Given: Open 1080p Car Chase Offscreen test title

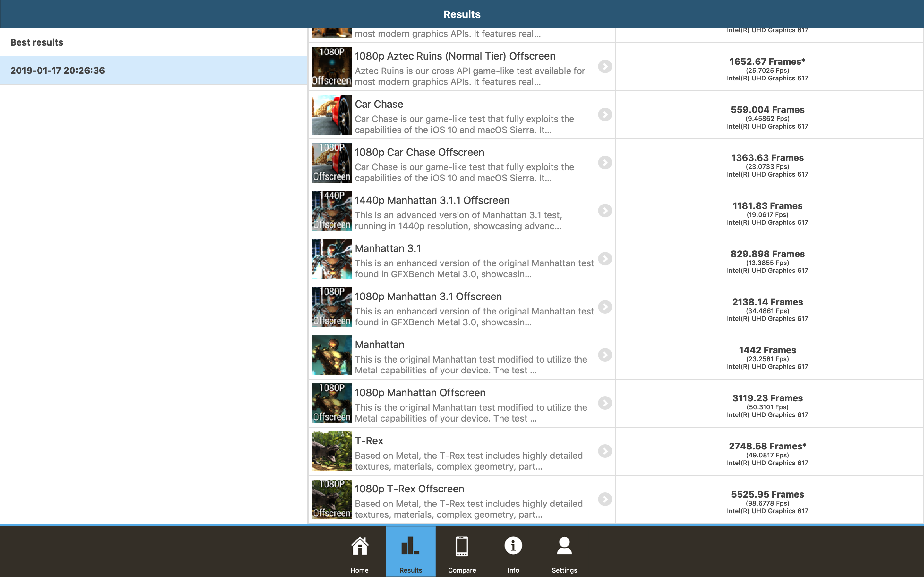Looking at the screenshot, I should (419, 152).
